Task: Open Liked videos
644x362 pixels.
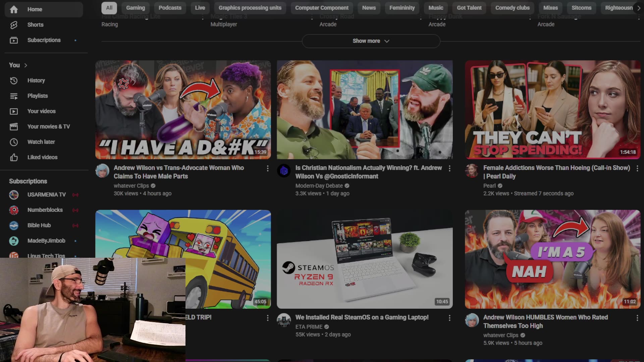Action: [x=42, y=157]
